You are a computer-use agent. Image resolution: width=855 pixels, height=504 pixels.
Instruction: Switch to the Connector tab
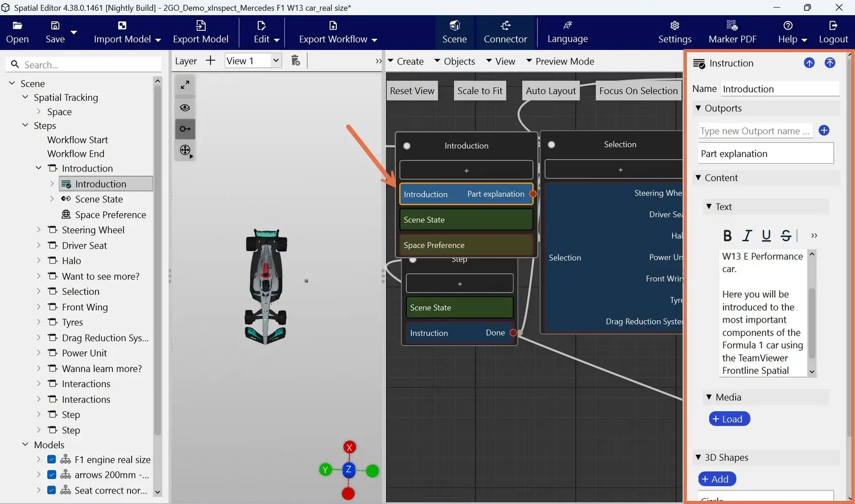pos(505,32)
